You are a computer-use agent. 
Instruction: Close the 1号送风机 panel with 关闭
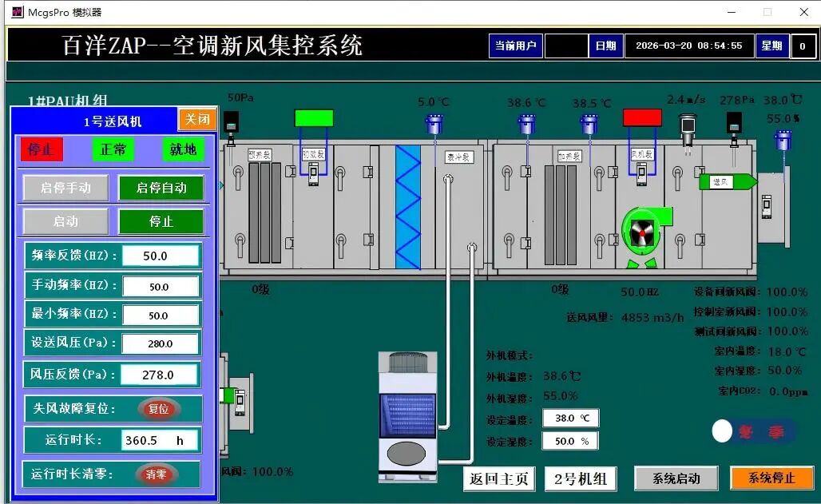pos(197,120)
